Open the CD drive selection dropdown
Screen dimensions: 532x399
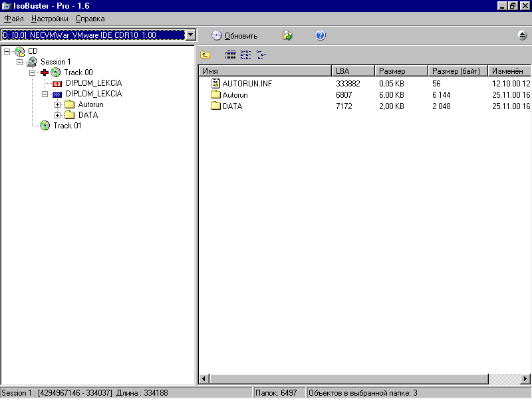pyautogui.click(x=191, y=35)
